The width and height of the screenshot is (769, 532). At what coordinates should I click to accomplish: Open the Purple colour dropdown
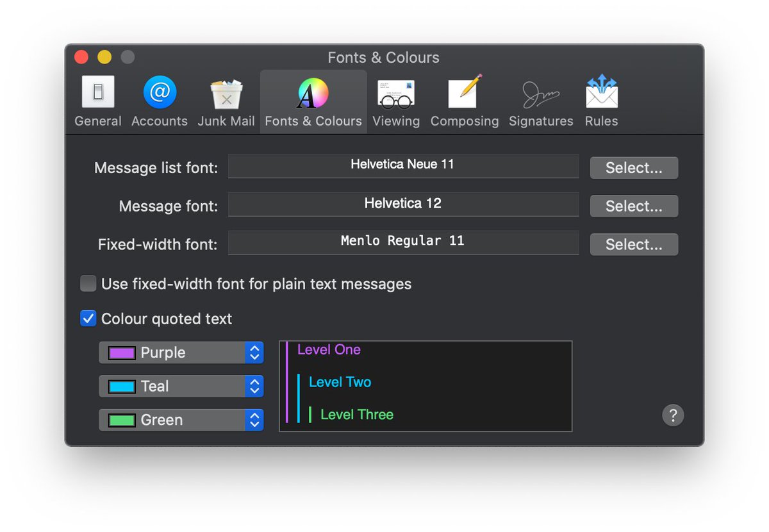pyautogui.click(x=181, y=353)
